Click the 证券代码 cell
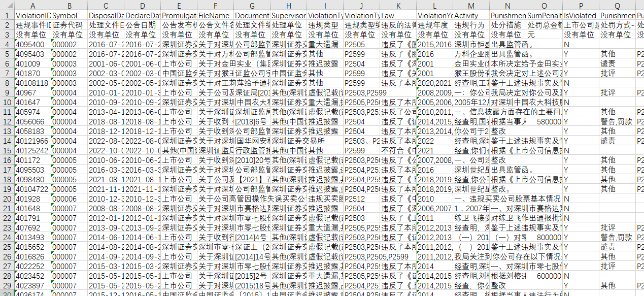Viewport: 644px width, 296px height. point(69,25)
